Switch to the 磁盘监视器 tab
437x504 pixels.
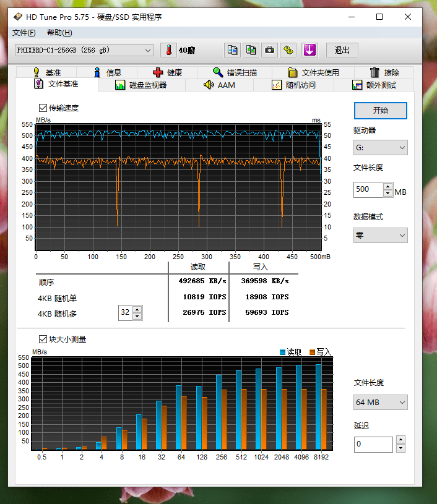coord(141,85)
